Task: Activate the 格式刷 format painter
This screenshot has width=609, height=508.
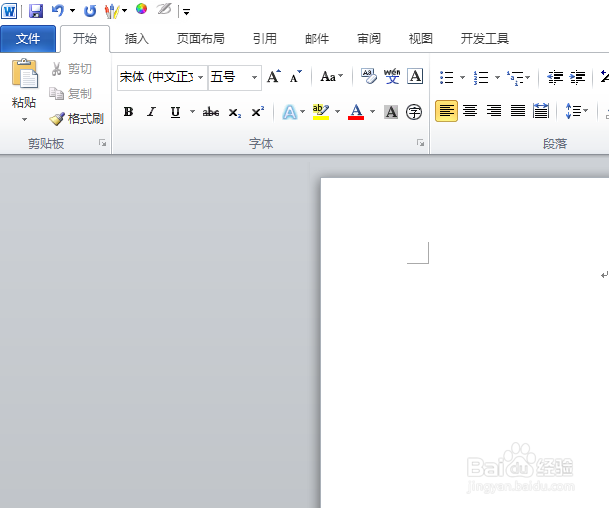Action: tap(77, 118)
